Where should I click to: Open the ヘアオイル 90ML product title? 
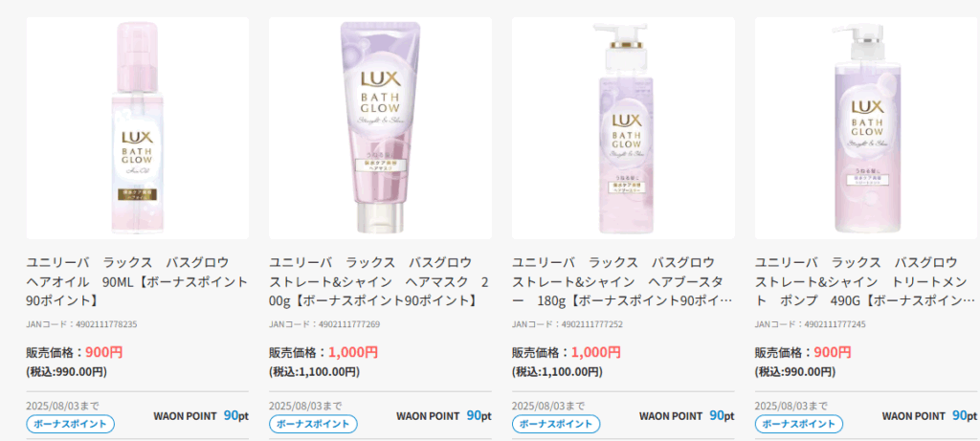pos(138,281)
